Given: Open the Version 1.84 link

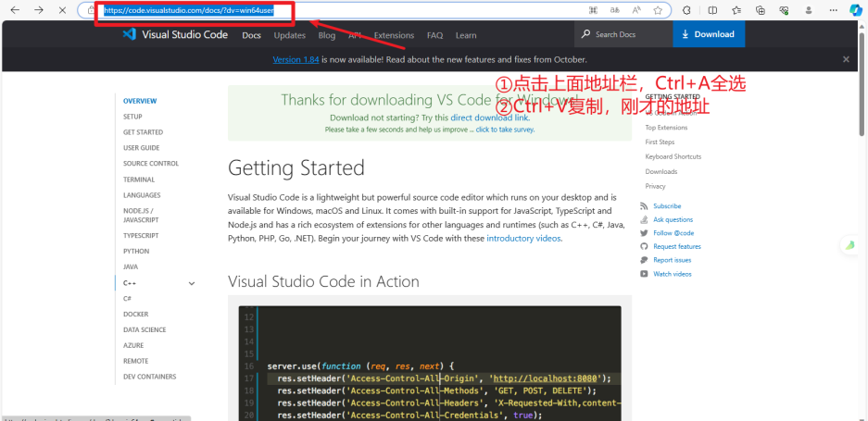Looking at the screenshot, I should pos(296,59).
